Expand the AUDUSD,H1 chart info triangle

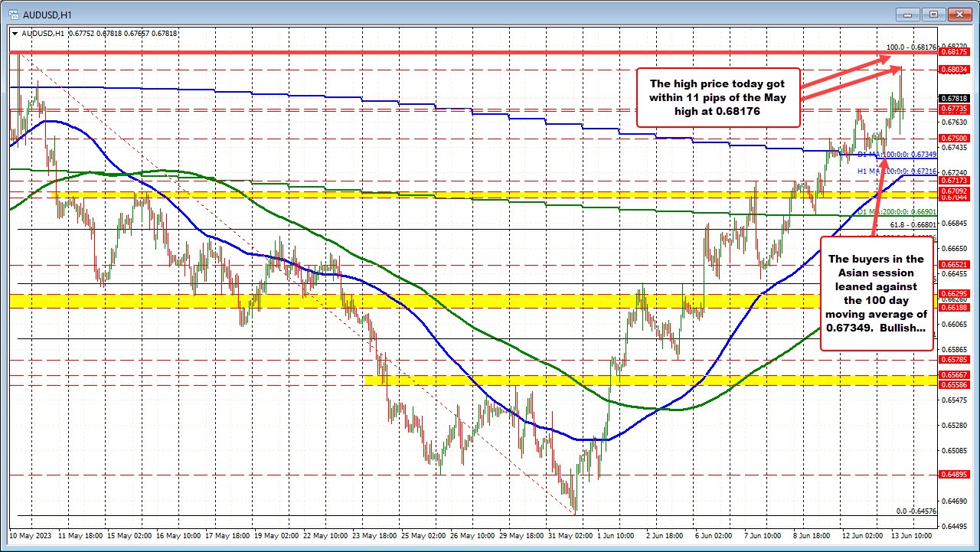[15, 33]
